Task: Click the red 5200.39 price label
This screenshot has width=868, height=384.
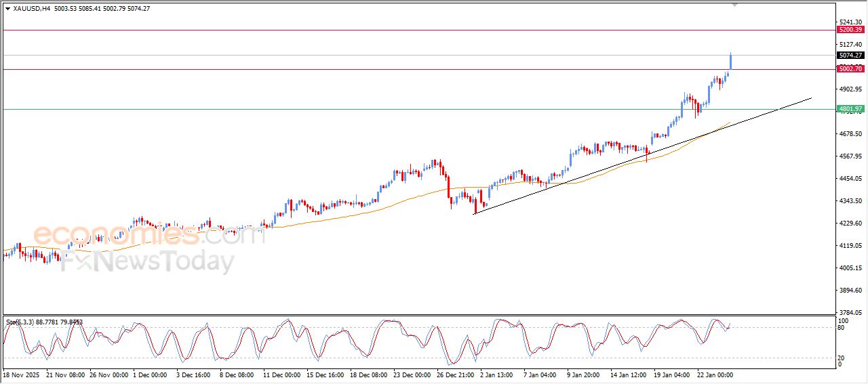Action: (850, 30)
